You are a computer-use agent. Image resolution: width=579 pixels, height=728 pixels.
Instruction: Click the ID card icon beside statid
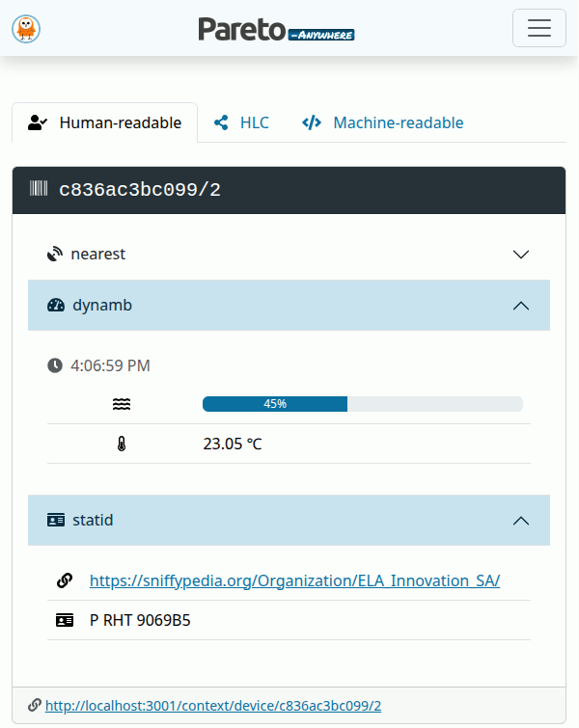[56, 520]
